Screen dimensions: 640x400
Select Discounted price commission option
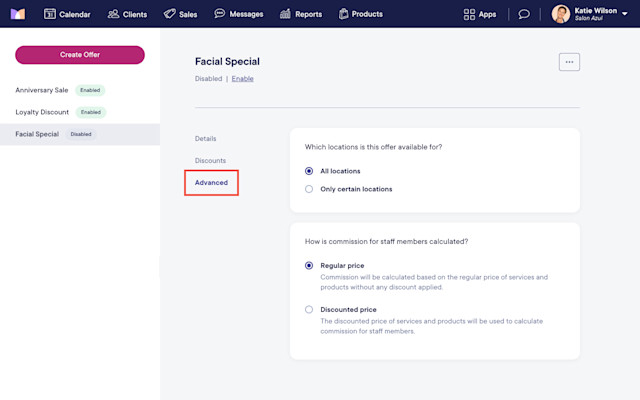point(309,309)
